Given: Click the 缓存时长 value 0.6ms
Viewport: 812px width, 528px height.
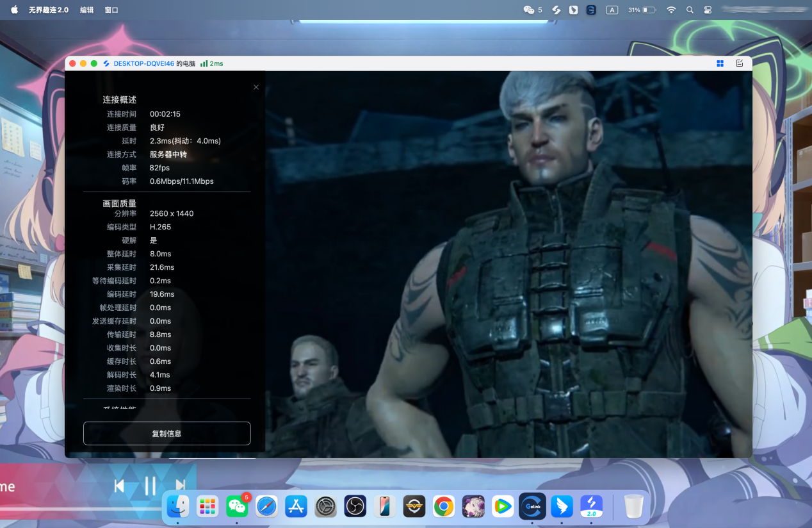Looking at the screenshot, I should click(x=161, y=361).
